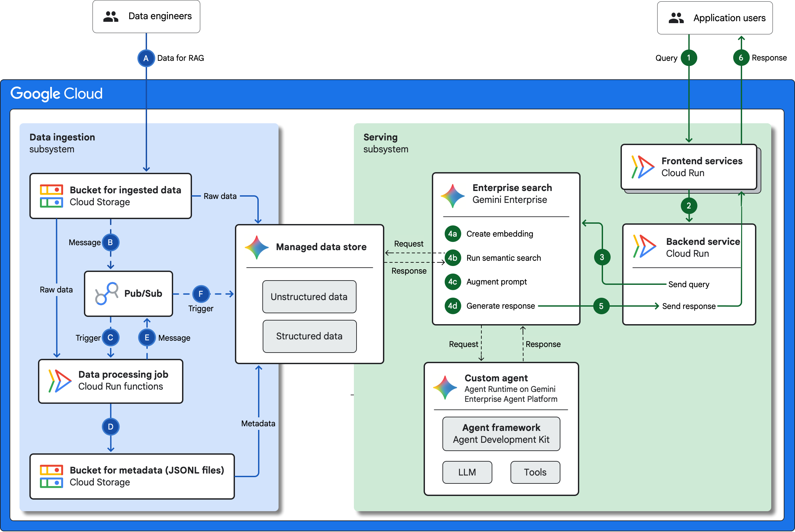Click the Cloud Run icon in Backend service
This screenshot has width=795, height=532.
point(644,246)
